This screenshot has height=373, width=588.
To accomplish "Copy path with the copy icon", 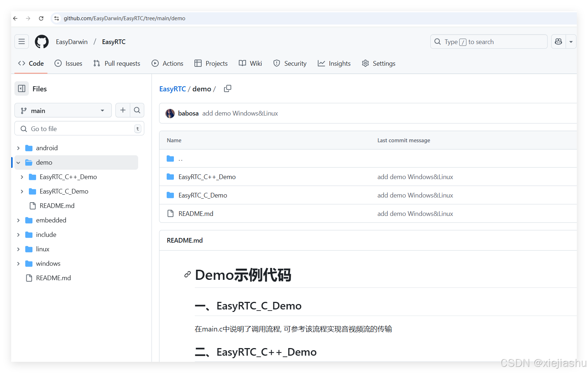I will pos(228,88).
